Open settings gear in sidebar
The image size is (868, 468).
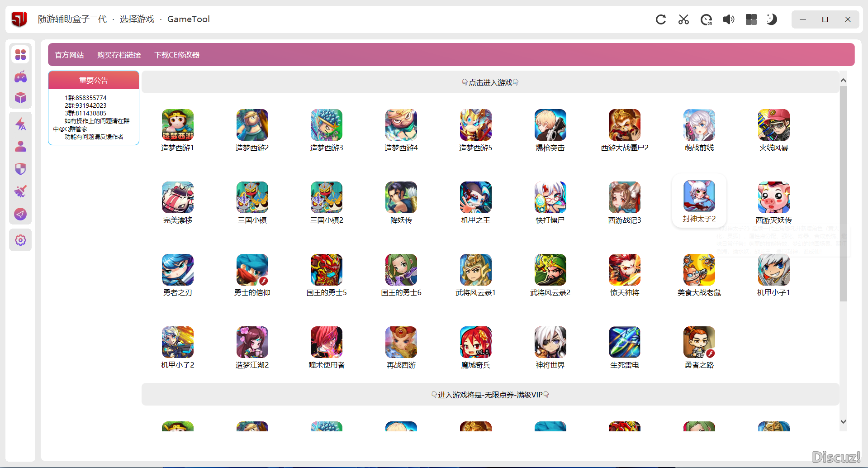click(x=20, y=240)
